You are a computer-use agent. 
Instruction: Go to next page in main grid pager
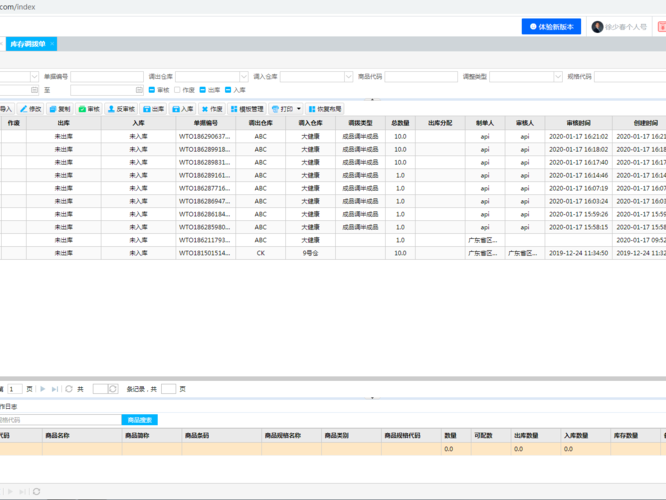[43, 389]
